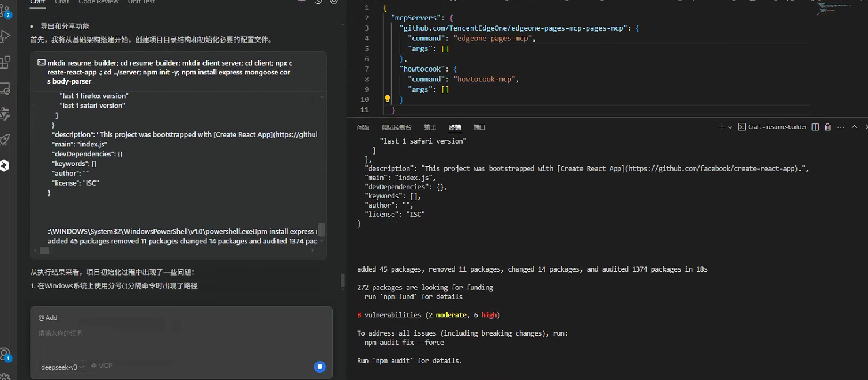This screenshot has width=868, height=380.
Task: Click "Run `npm audit` for details." terminal line
Action: tap(409, 361)
